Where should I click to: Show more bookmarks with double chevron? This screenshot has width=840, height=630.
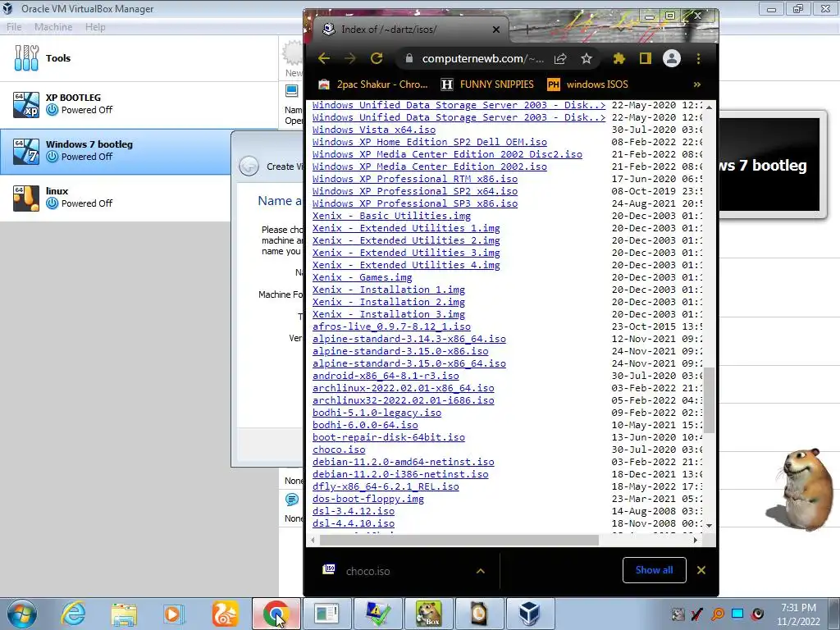[x=697, y=84]
